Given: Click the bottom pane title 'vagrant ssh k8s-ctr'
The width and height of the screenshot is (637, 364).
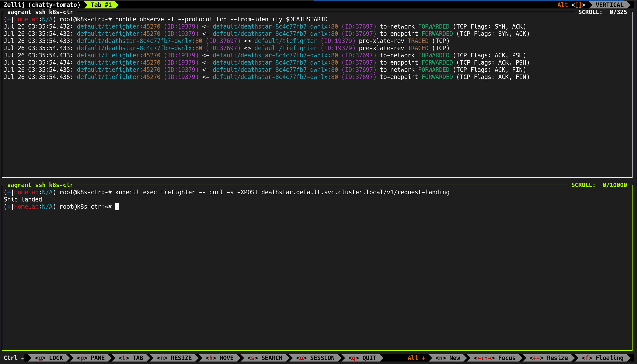Looking at the screenshot, I should (x=40, y=185).
